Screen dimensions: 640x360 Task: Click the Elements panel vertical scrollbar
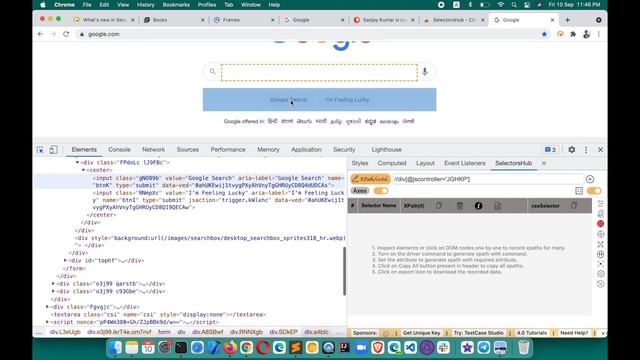click(x=344, y=271)
